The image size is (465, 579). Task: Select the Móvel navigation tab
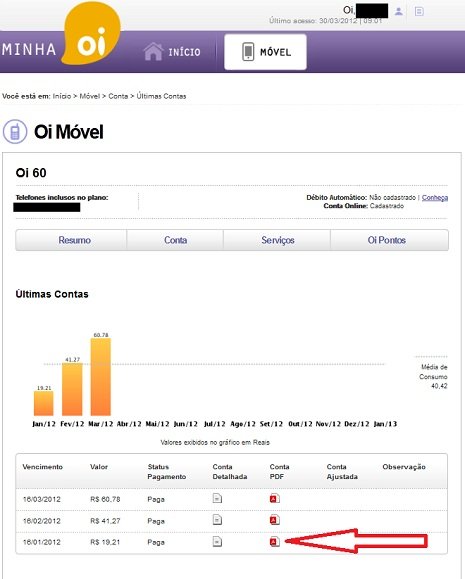pyautogui.click(x=265, y=52)
